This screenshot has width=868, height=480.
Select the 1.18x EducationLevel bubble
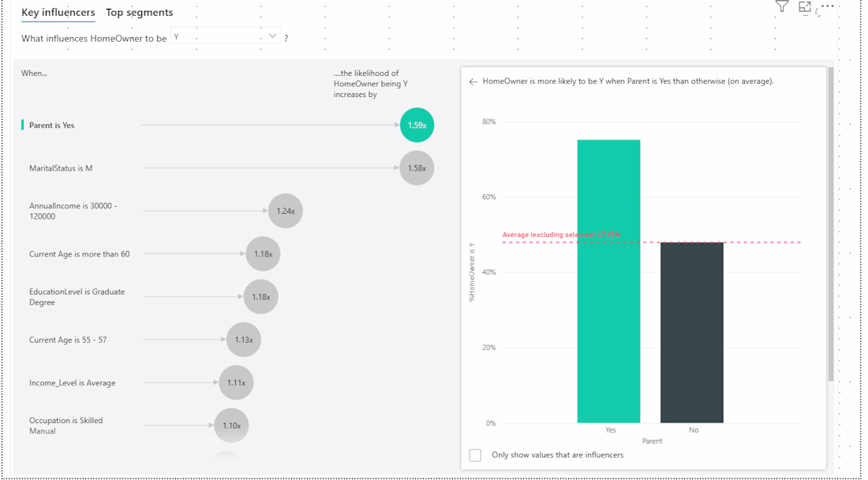click(260, 297)
